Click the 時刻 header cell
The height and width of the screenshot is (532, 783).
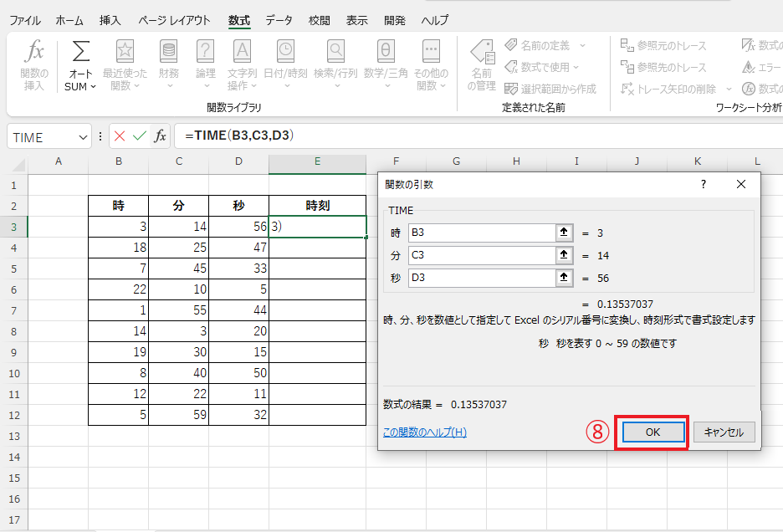click(x=318, y=206)
